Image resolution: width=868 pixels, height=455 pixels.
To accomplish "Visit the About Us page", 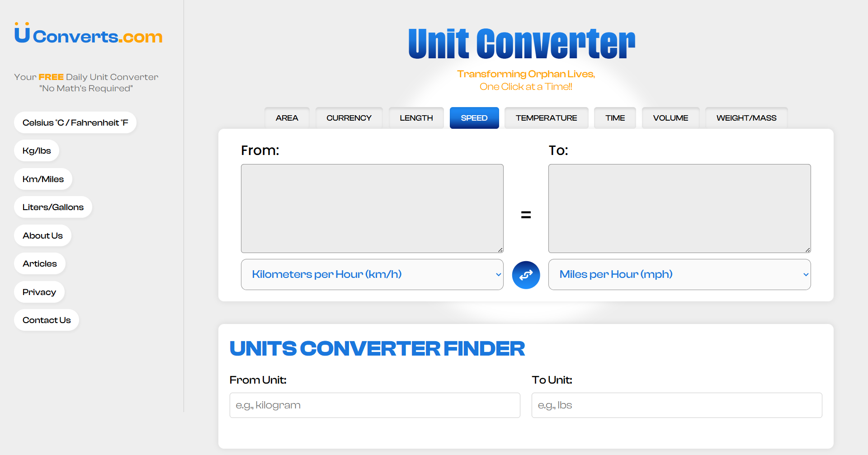I will pyautogui.click(x=42, y=235).
